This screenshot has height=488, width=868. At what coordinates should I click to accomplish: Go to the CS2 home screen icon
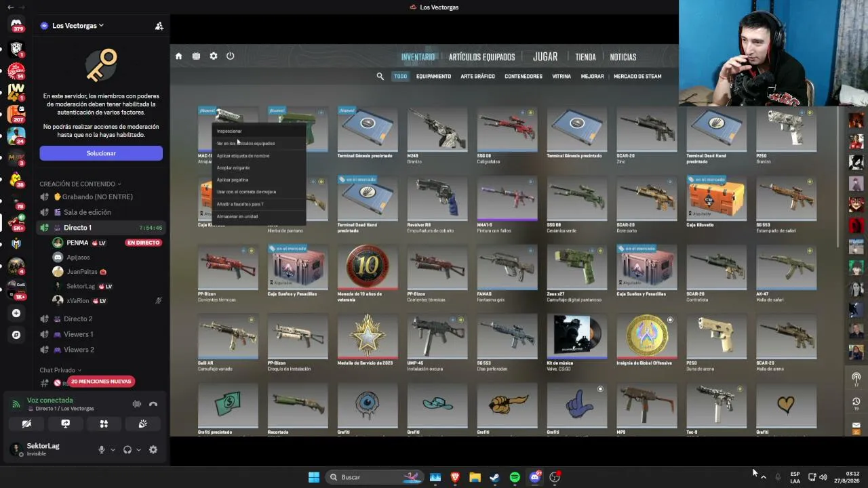click(178, 56)
